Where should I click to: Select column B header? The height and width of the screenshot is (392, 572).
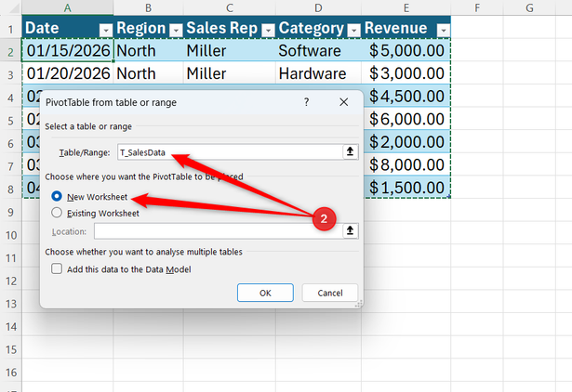tap(148, 7)
